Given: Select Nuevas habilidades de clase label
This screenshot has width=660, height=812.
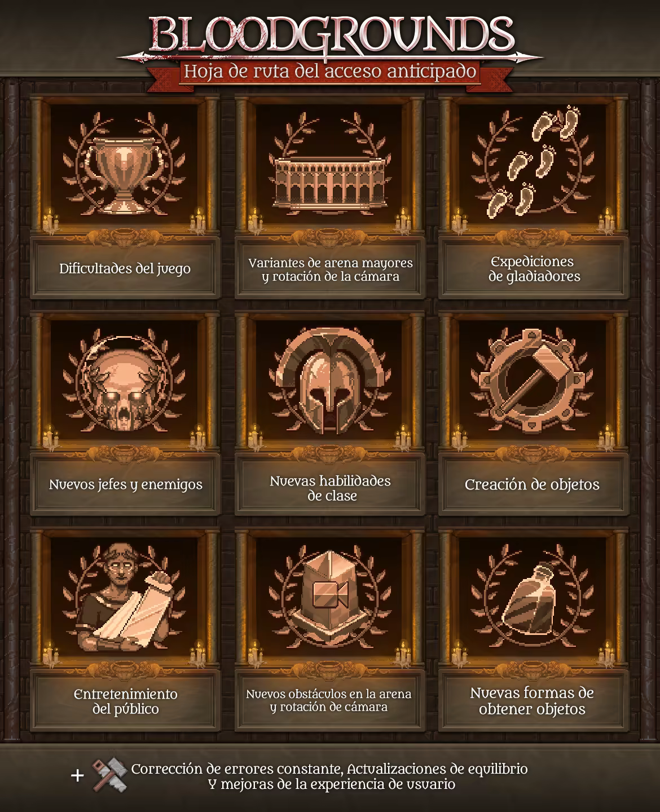Looking at the screenshot, I should pyautogui.click(x=330, y=488).
